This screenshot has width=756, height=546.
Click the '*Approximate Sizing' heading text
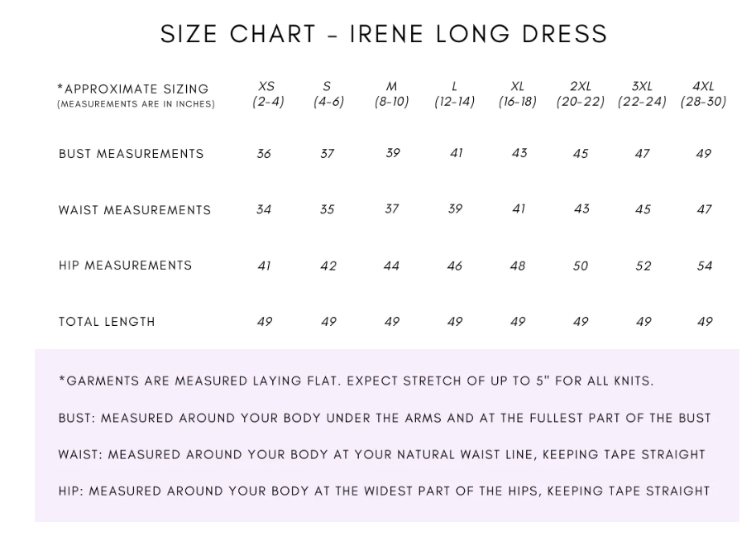133,89
